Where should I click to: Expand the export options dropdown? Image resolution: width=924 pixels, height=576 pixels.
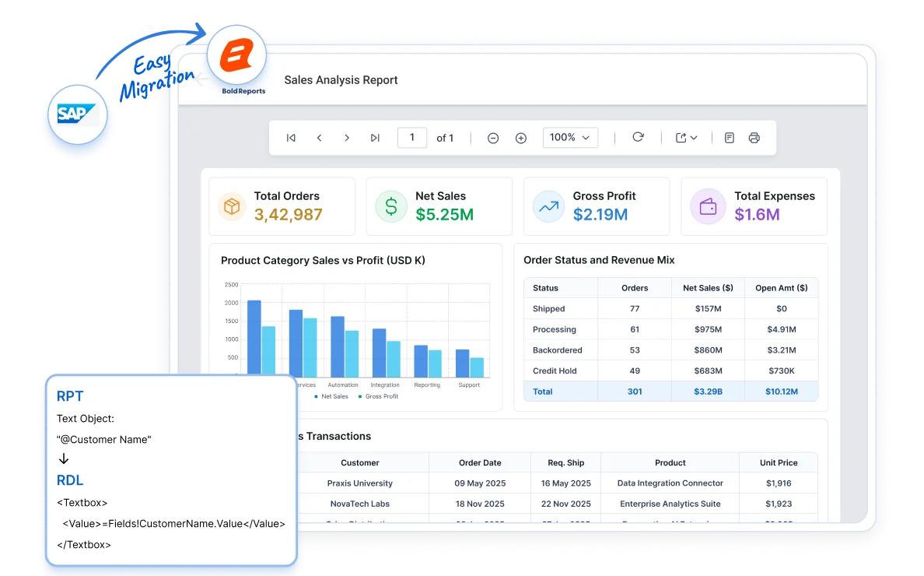coord(687,138)
